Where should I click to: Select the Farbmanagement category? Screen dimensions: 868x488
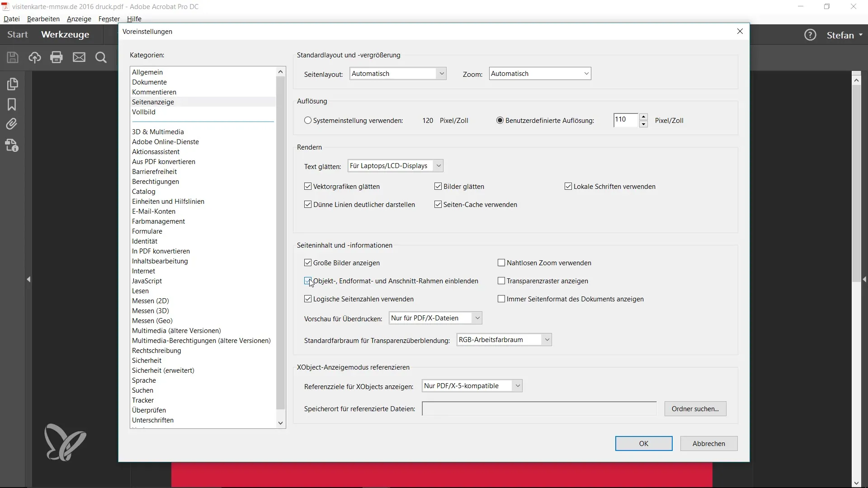[158, 221]
